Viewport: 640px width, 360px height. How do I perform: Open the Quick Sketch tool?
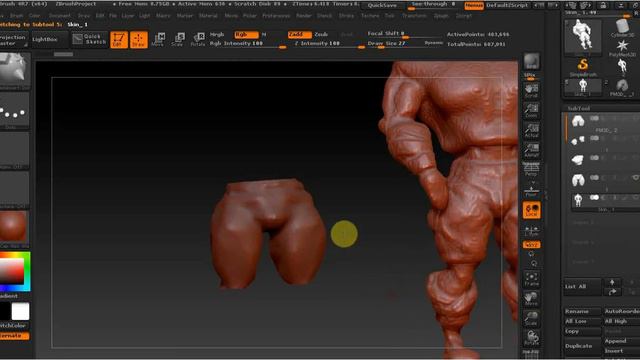tap(90, 39)
